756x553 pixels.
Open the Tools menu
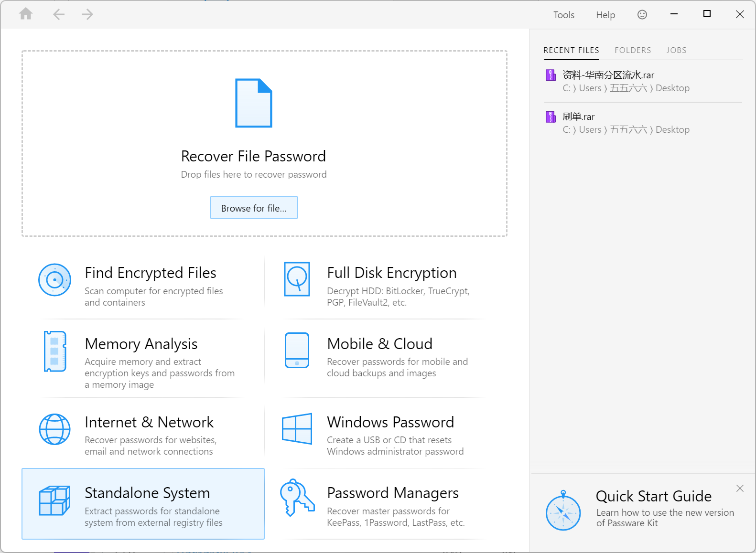(x=564, y=15)
